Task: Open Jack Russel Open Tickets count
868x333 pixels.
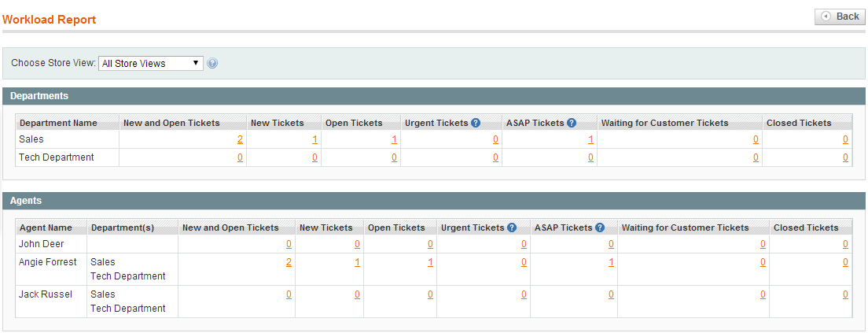Action: pyautogui.click(x=430, y=294)
